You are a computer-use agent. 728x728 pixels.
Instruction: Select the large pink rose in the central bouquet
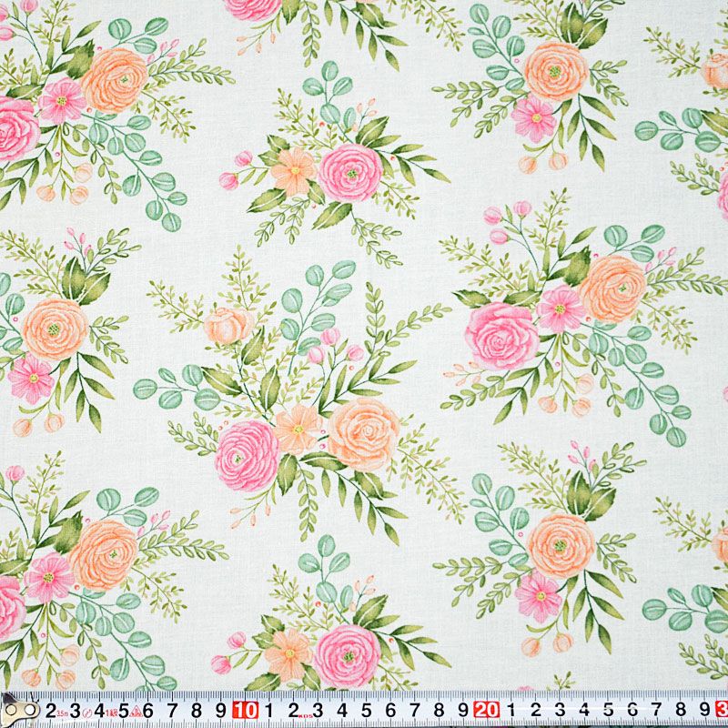pos(247,455)
